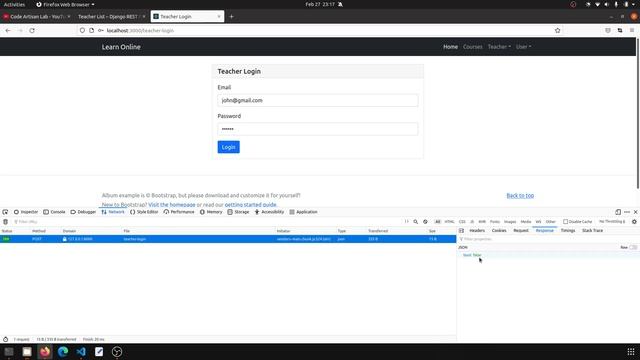
Task: Open the Pocket save icon in toolbar
Action: pyautogui.click(x=608, y=31)
